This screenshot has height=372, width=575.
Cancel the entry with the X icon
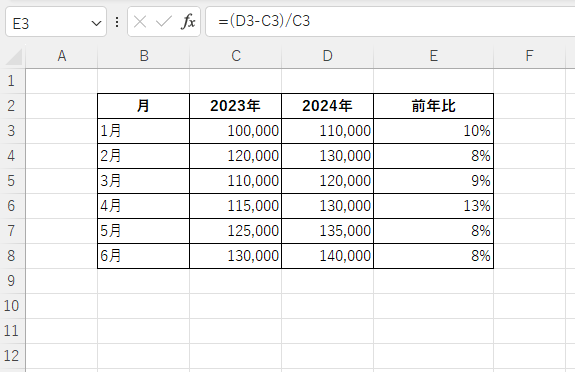click(x=140, y=22)
